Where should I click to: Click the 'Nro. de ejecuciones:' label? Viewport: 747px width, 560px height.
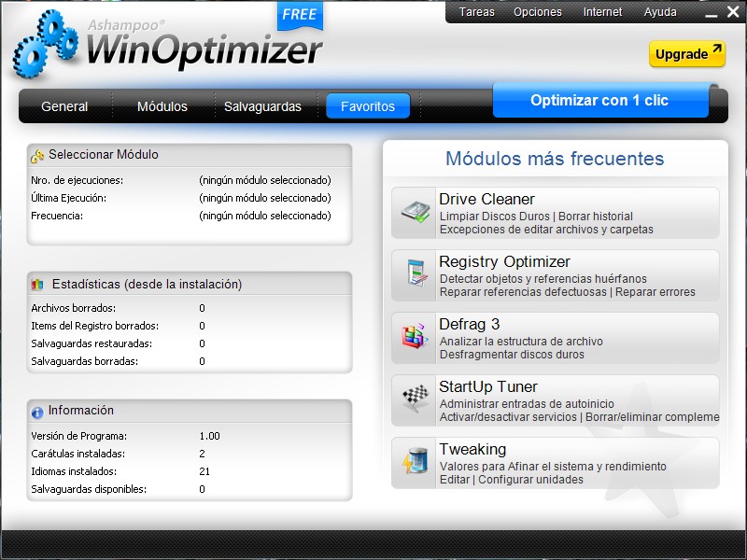tap(78, 180)
